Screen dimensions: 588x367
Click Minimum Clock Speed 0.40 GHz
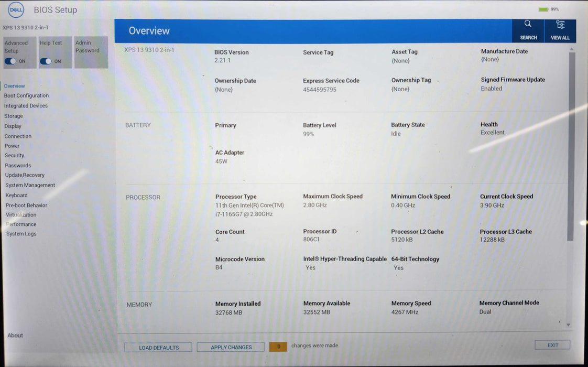403,206
